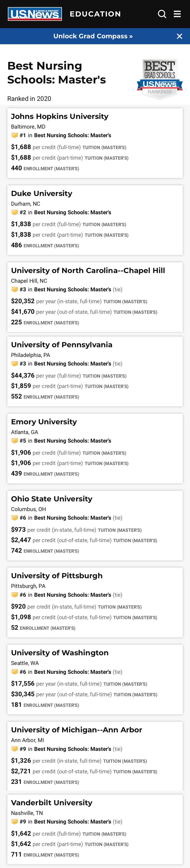Select University of Michigan--Ann Arbor title

(77, 730)
